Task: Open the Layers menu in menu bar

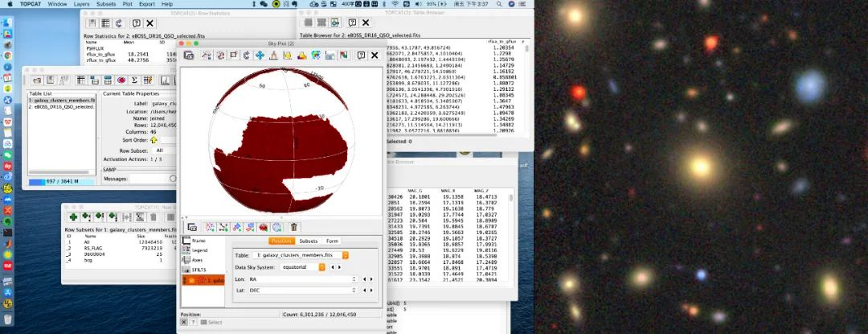Action: [83, 4]
